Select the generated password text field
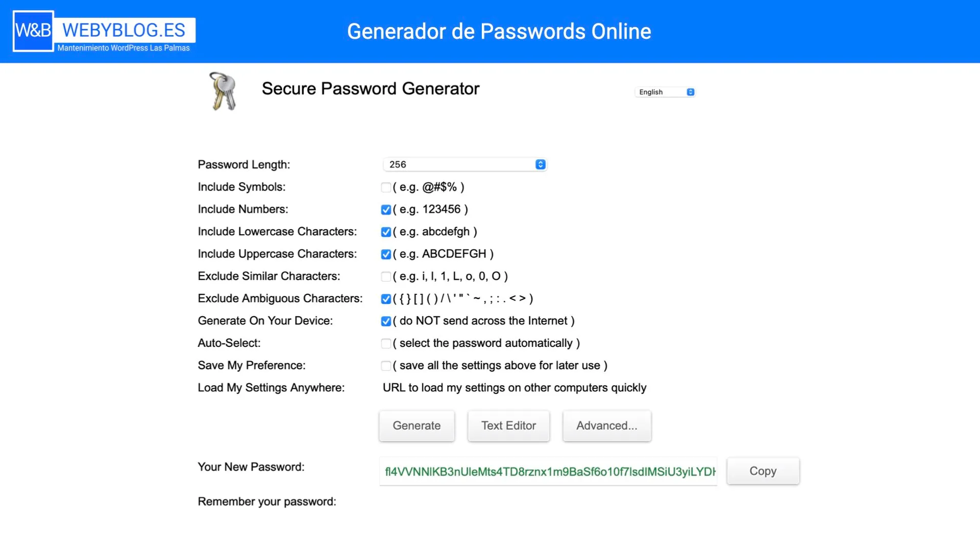This screenshot has width=980, height=551. tap(548, 471)
